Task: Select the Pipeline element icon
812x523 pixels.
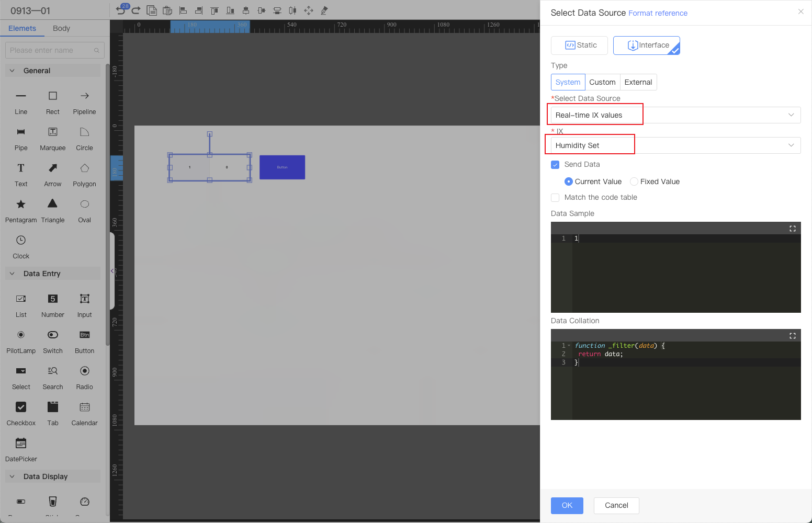Action: click(x=84, y=96)
